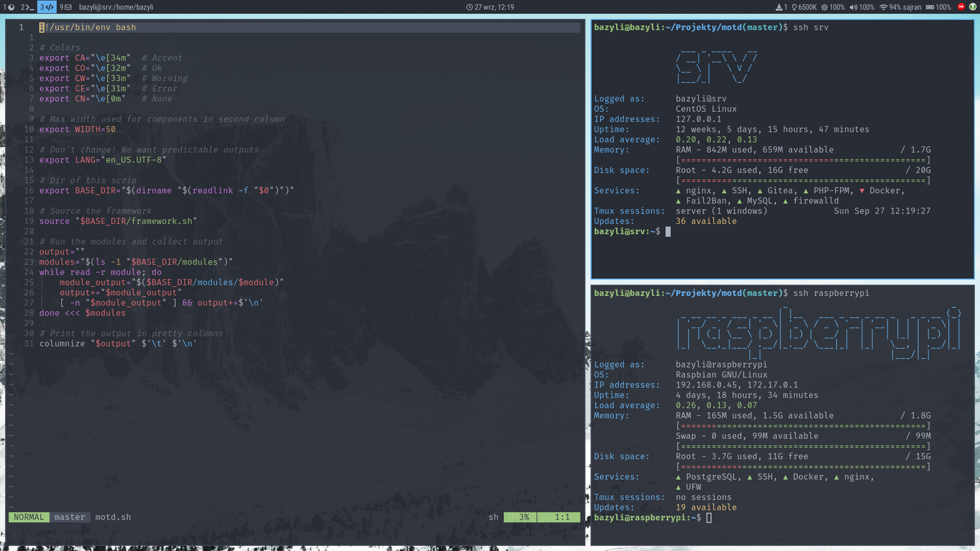
Task: Click the 1:1 cursor position indicator
Action: 561,517
